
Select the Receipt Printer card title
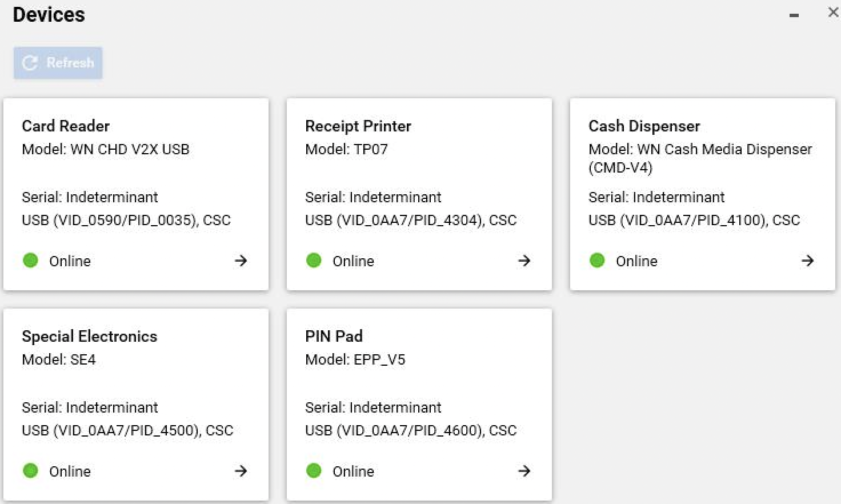pyautogui.click(x=358, y=126)
